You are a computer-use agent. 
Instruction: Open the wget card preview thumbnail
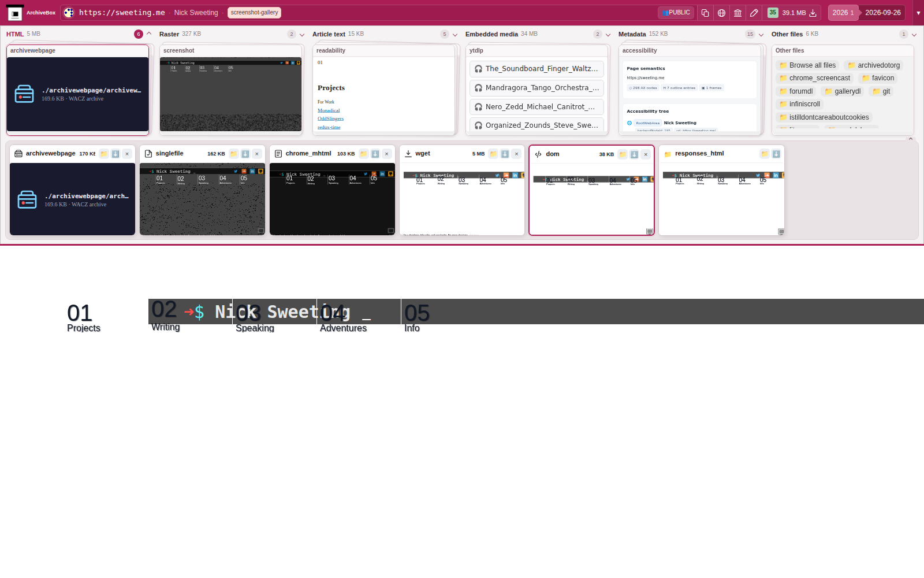tap(462, 199)
